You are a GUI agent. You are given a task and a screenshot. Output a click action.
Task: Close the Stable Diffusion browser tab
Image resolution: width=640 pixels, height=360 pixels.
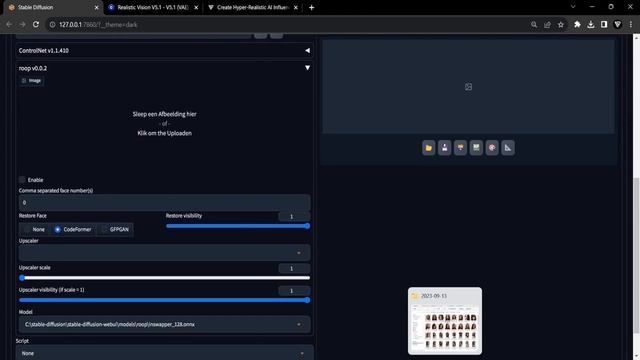click(96, 7)
